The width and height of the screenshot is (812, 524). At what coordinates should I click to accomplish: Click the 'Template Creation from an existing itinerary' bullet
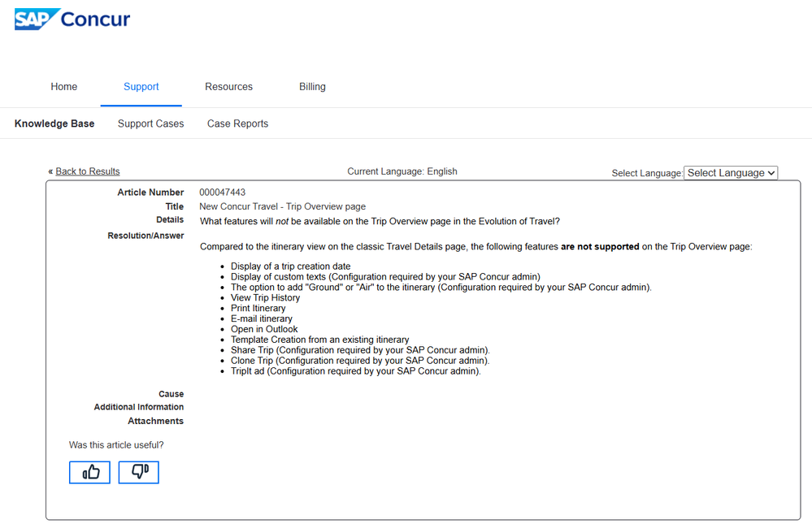coord(320,340)
